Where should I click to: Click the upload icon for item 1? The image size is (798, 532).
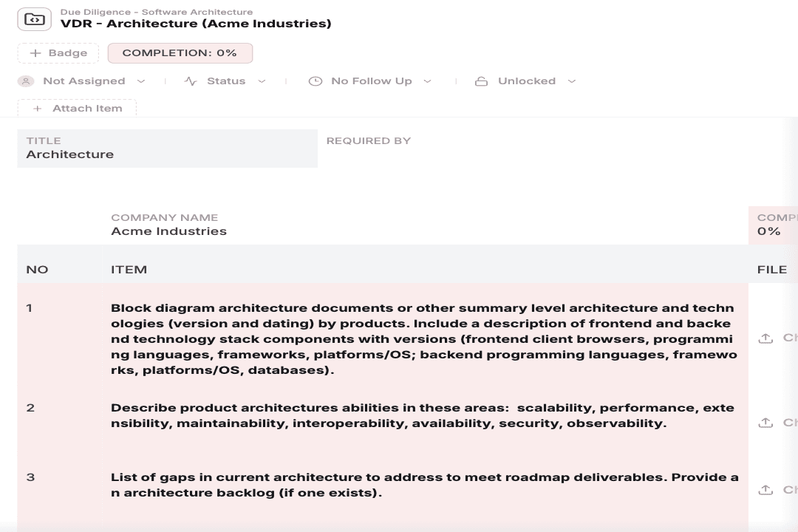click(x=765, y=338)
